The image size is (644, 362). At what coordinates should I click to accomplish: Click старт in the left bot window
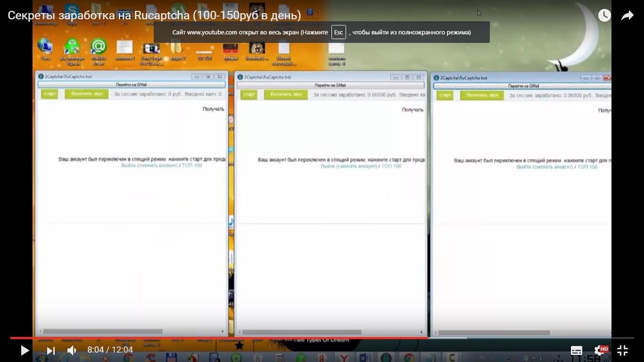(50, 94)
